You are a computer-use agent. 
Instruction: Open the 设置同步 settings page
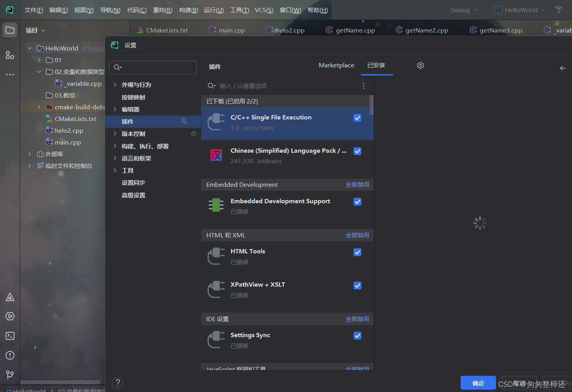coord(133,182)
